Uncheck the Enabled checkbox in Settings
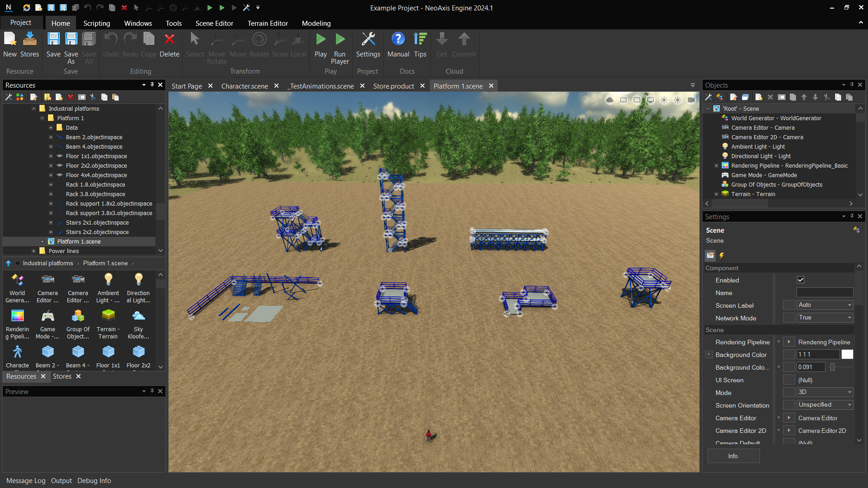The image size is (868, 488). 801,280
